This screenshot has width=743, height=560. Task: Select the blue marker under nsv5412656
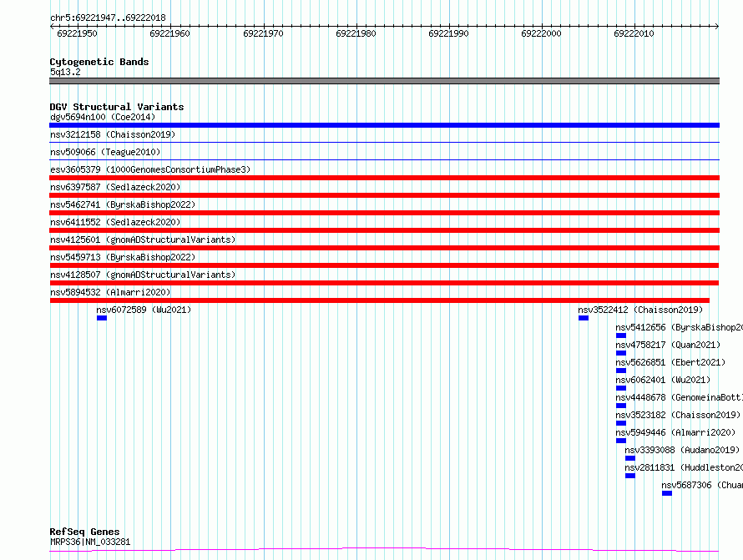pyautogui.click(x=621, y=335)
